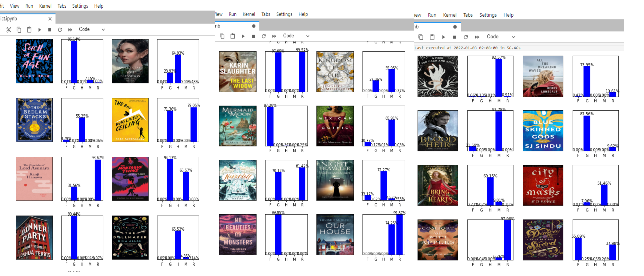Open Kernel menu in left window
The height and width of the screenshot is (276, 644).
point(45,6)
